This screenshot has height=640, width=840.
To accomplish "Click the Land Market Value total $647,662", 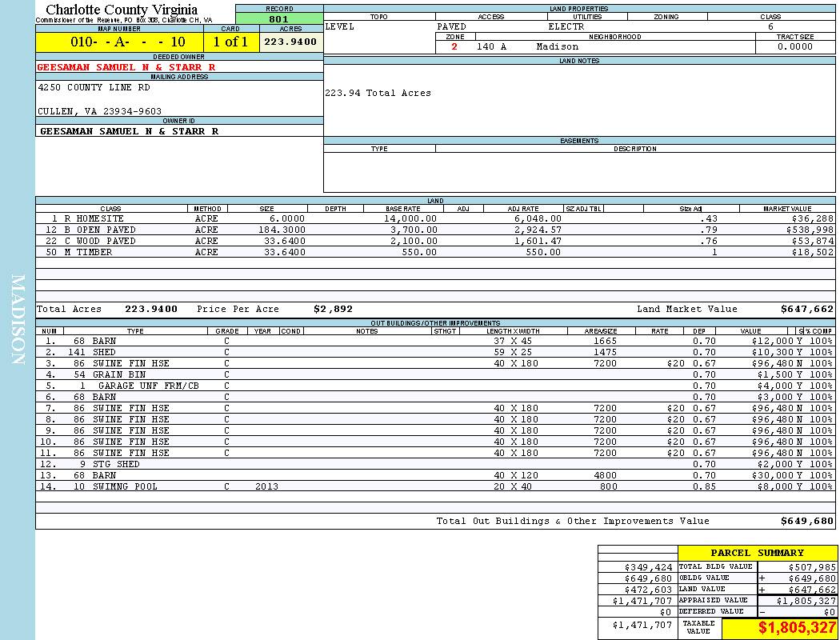I will pos(806,309).
